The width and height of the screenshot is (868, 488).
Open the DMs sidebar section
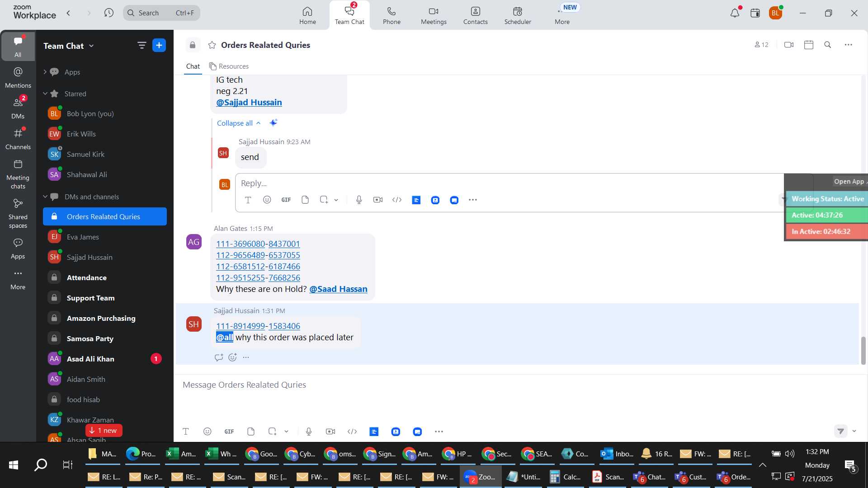coord(18,108)
